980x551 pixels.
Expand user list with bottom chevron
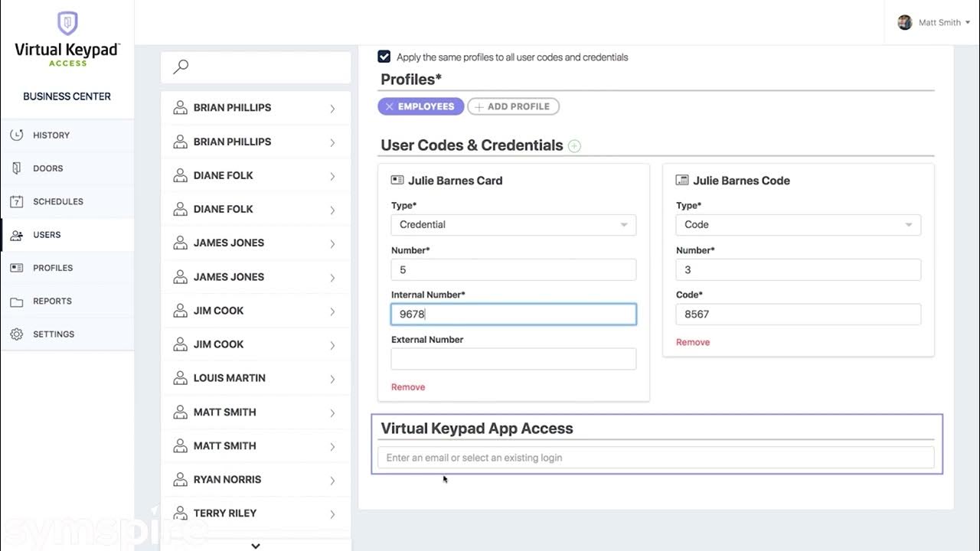point(256,546)
